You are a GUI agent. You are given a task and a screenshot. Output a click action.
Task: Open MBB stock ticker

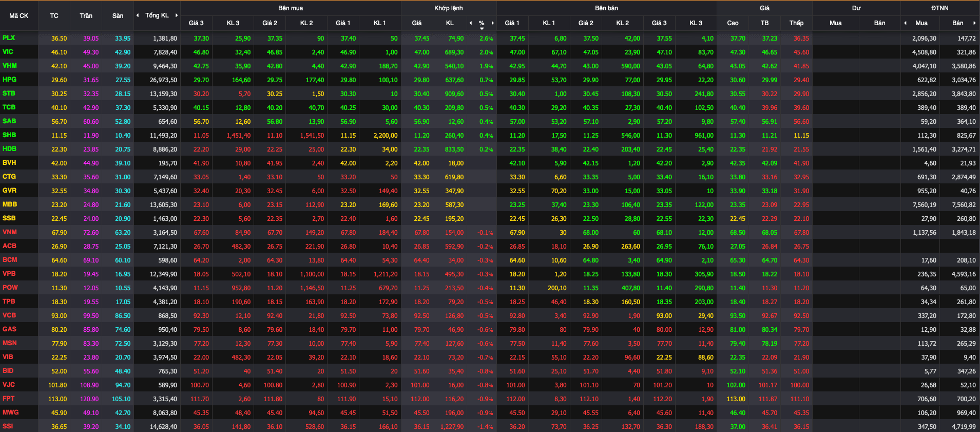click(10, 204)
